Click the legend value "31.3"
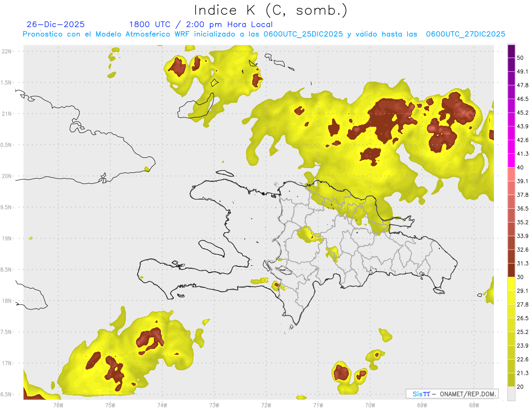 coord(523,263)
